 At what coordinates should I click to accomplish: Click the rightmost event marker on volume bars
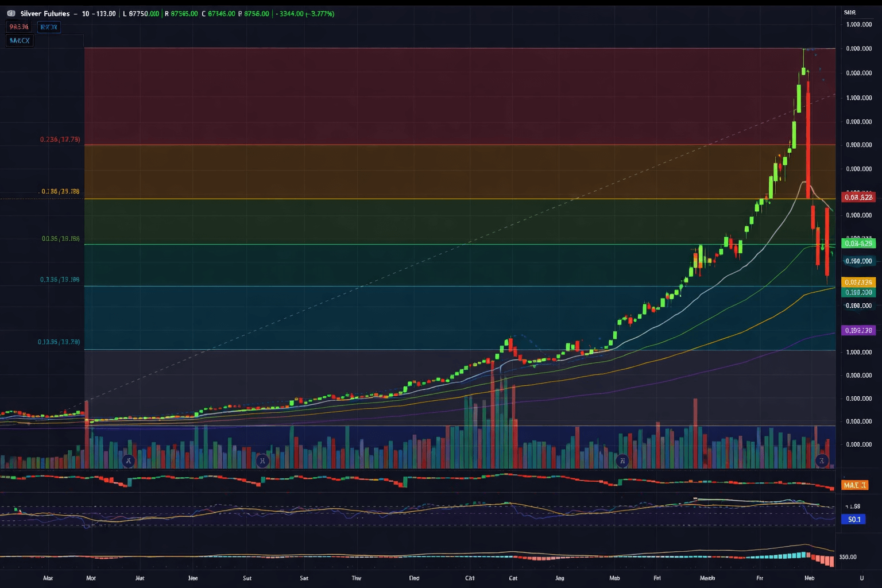[822, 461]
